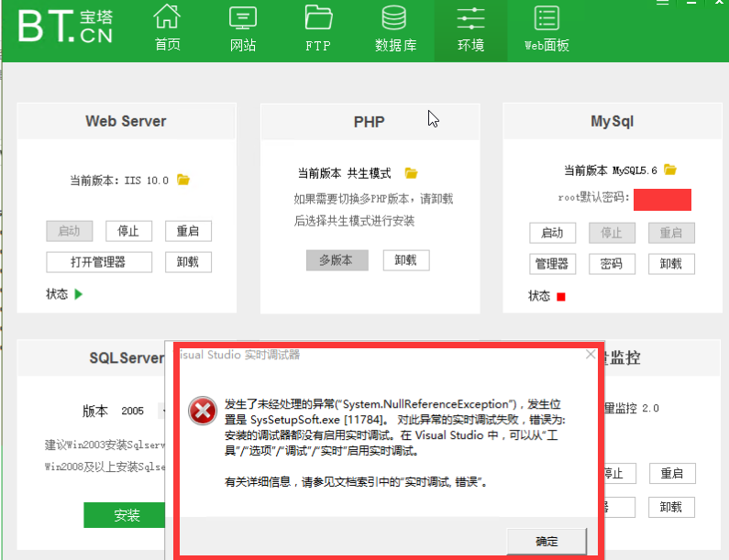Confirm error dialog with 确定 button
This screenshot has width=729, height=560.
pos(547,542)
